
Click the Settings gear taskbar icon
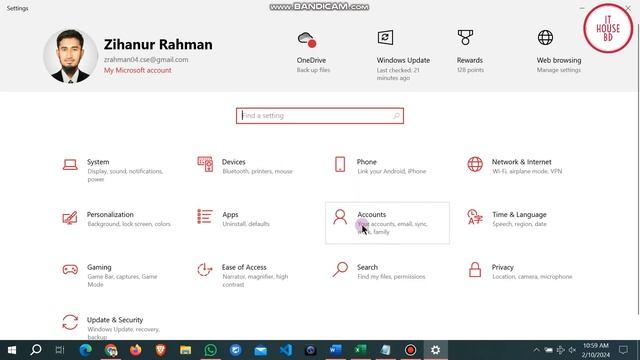coord(436,350)
